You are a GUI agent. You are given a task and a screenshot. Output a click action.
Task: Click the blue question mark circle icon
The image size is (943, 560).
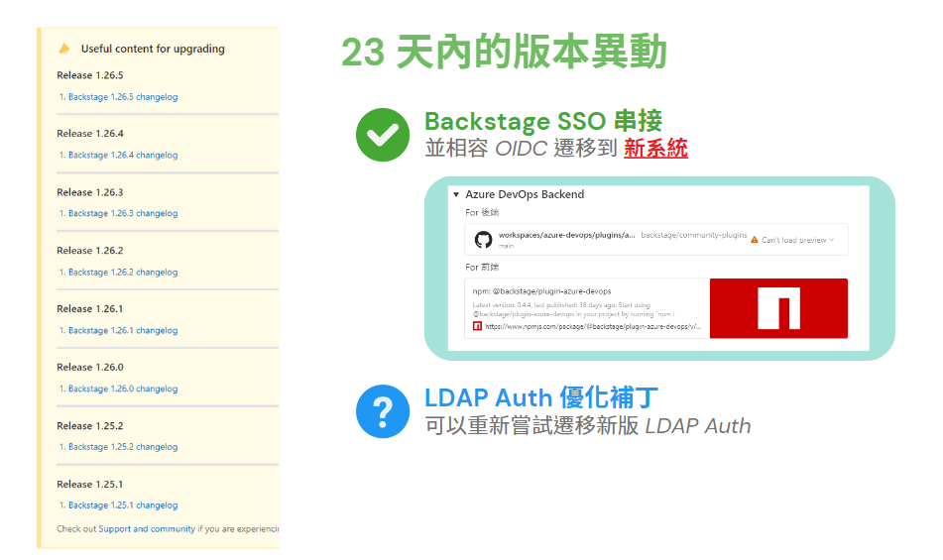tap(383, 411)
